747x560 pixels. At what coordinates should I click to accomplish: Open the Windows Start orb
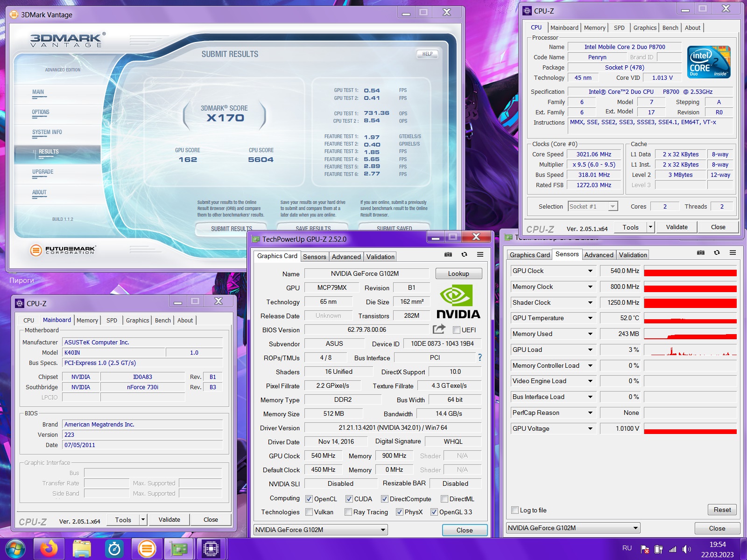point(15,549)
